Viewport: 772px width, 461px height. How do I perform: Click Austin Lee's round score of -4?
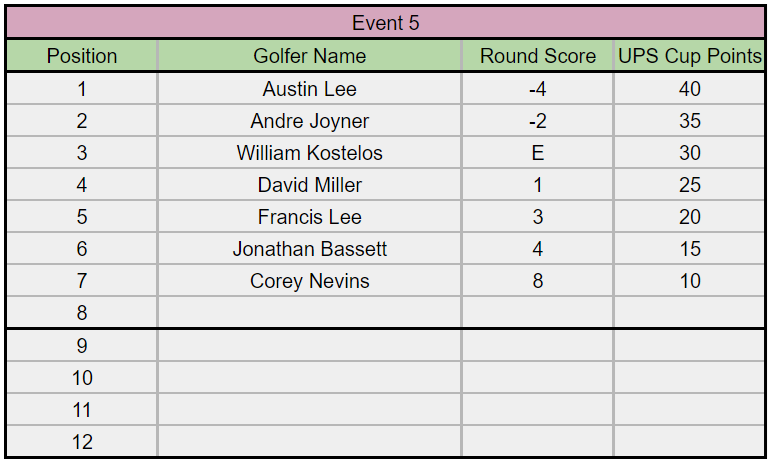[537, 89]
